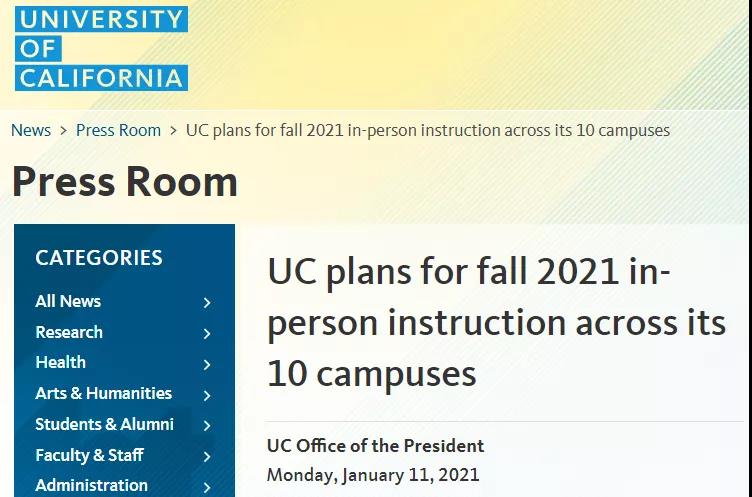Select the Arts & Humanities category
The height and width of the screenshot is (497, 752).
tap(104, 393)
